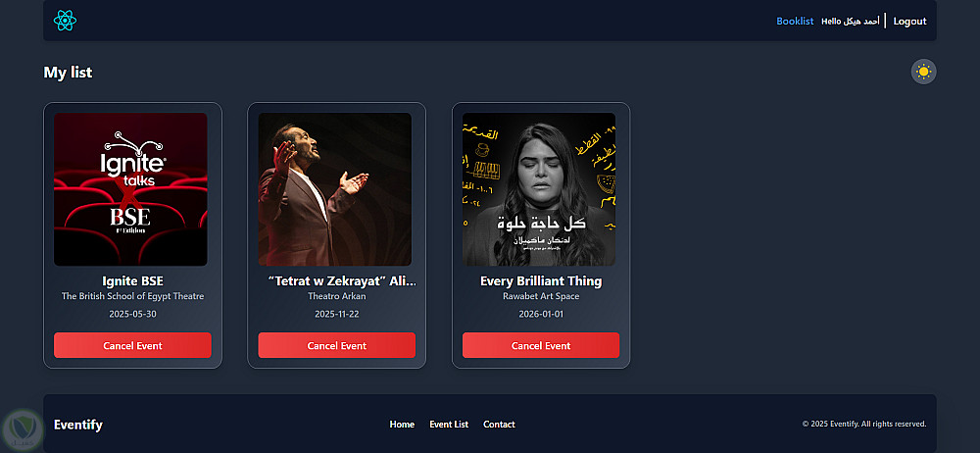Image resolution: width=980 pixels, height=453 pixels.
Task: Click the My list heading
Action: [x=68, y=73]
